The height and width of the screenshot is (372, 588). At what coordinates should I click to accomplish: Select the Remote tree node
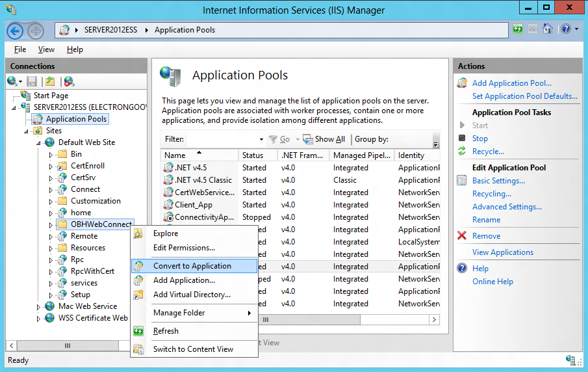84,235
